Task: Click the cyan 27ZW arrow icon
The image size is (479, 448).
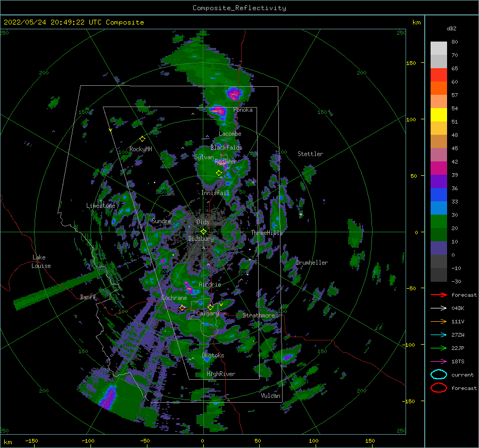Action: point(439,335)
